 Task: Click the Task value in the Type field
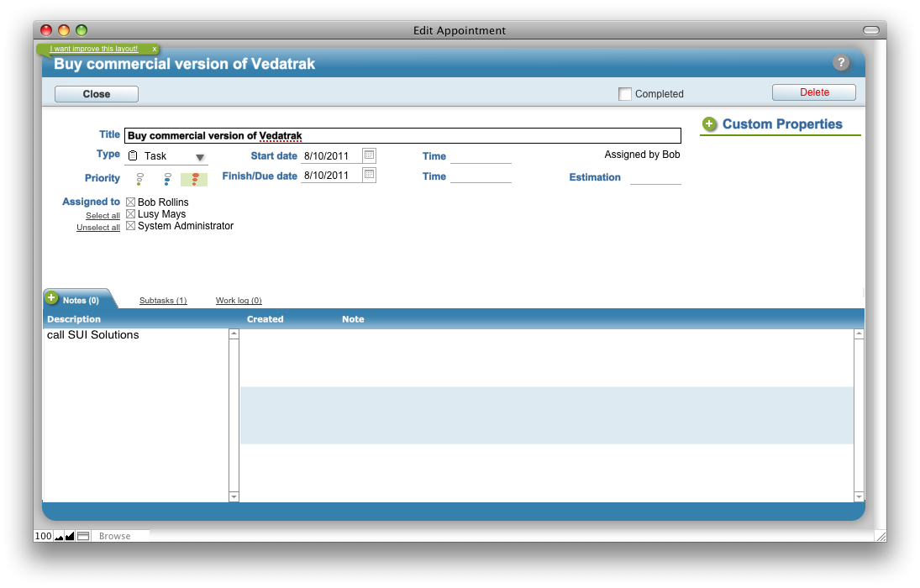pyautogui.click(x=155, y=156)
